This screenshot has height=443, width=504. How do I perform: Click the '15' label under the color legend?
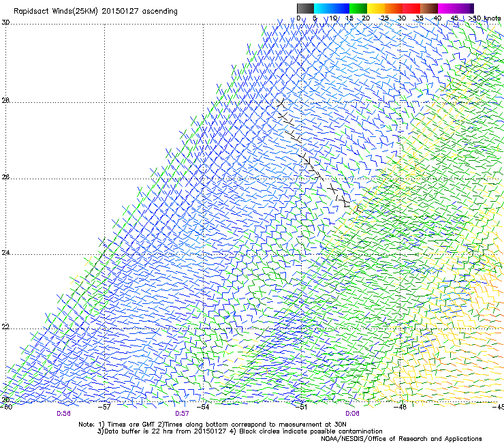coord(349,18)
